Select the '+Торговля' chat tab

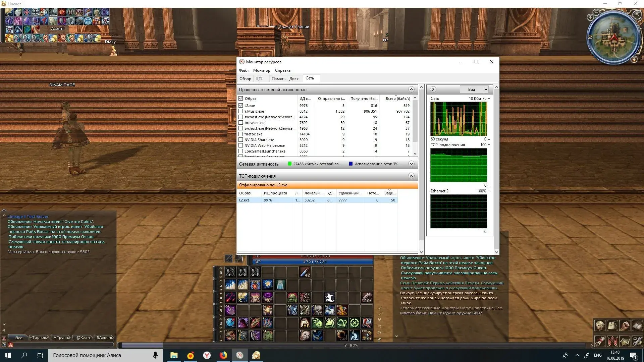pos(40,338)
